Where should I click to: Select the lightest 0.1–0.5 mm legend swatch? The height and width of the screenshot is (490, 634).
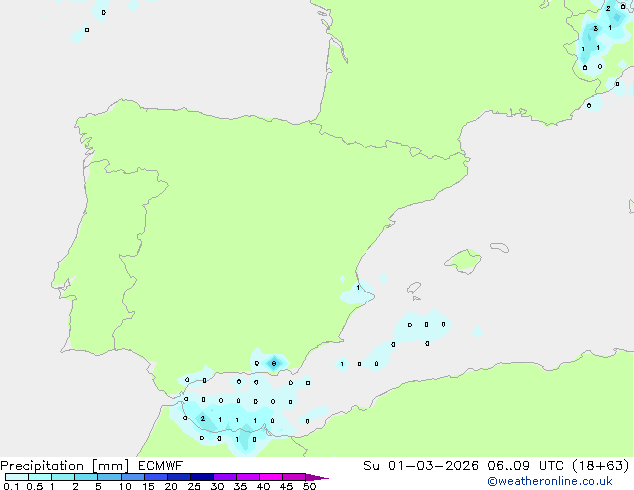click(17, 477)
